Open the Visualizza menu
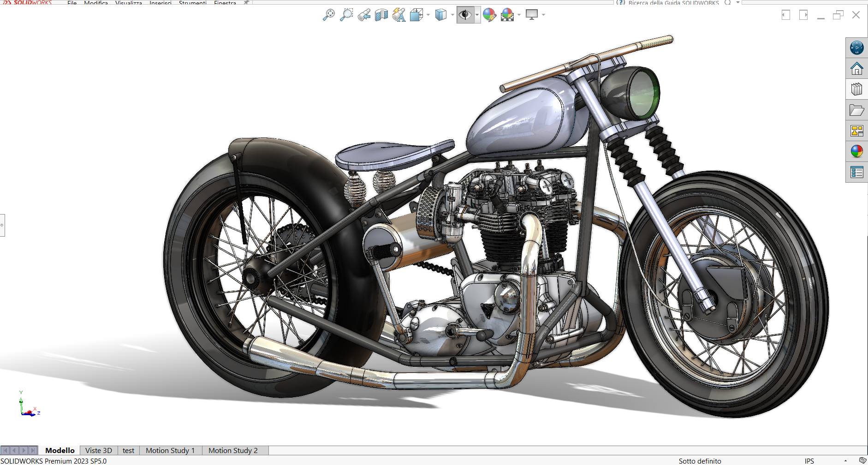 point(129,2)
